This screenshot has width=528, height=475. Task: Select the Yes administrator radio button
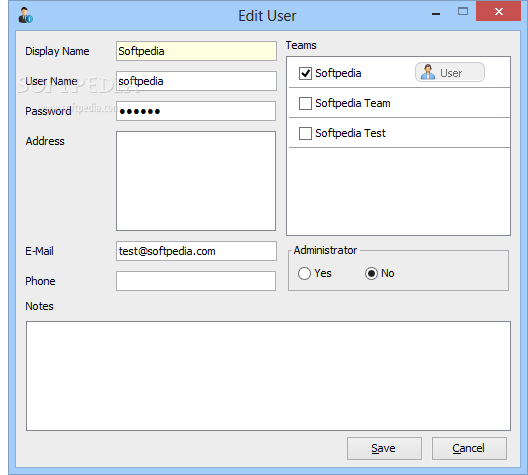pyautogui.click(x=304, y=273)
